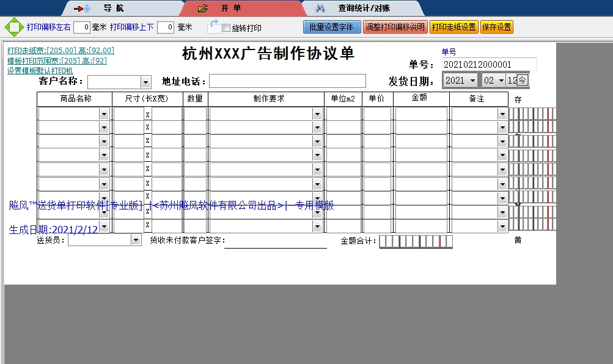Click the folder icon on the 开单 tab
Viewport: 613px width, 364px height.
202,8
